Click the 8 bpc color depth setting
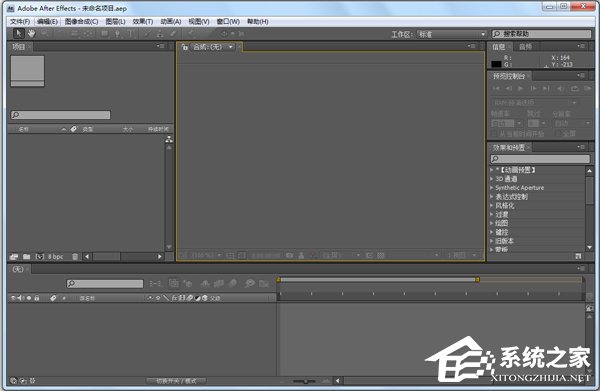600x391 pixels. point(55,256)
